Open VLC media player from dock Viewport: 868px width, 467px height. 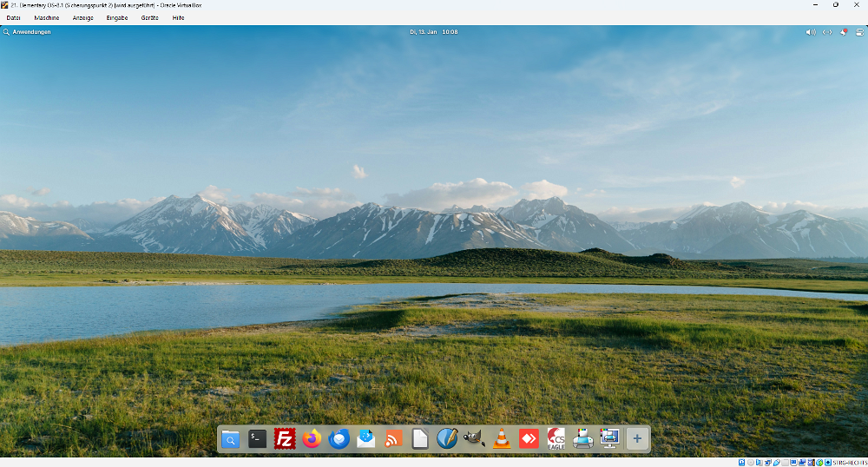click(501, 439)
